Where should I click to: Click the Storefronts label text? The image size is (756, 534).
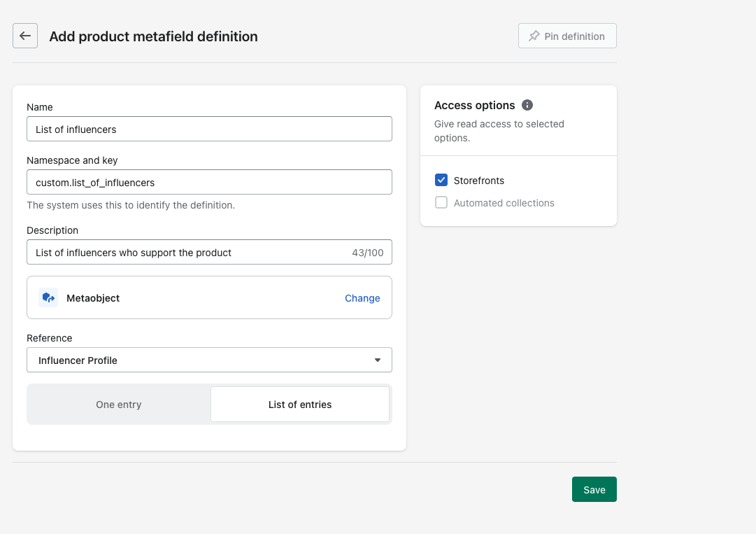point(479,181)
